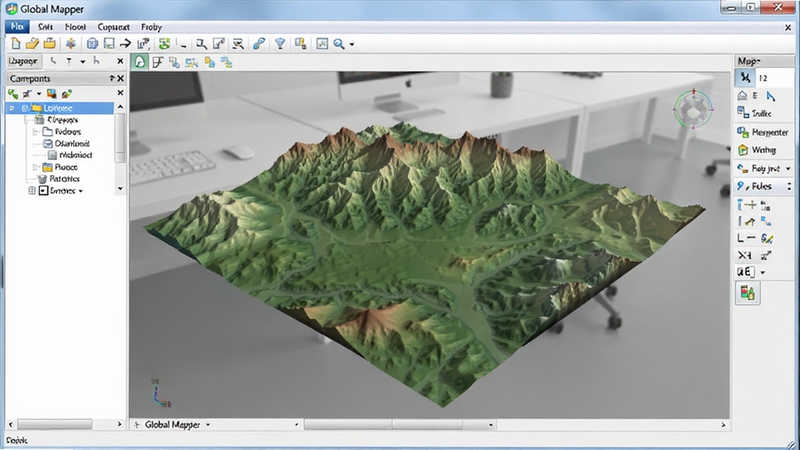Click the S with pencil tool icon
The width and height of the screenshot is (800, 450).
766,238
